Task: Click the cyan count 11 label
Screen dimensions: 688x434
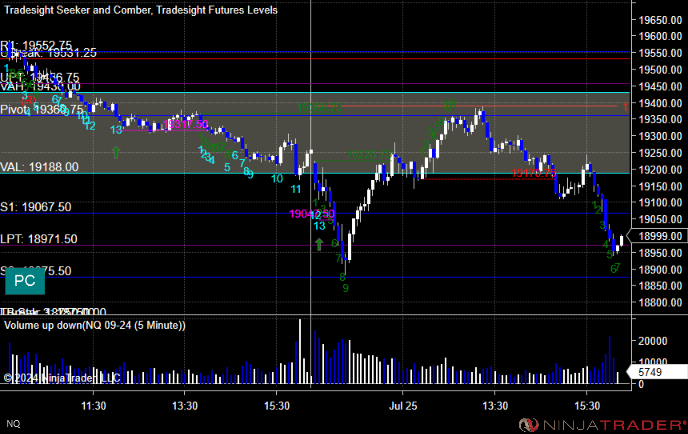Action: pos(296,189)
